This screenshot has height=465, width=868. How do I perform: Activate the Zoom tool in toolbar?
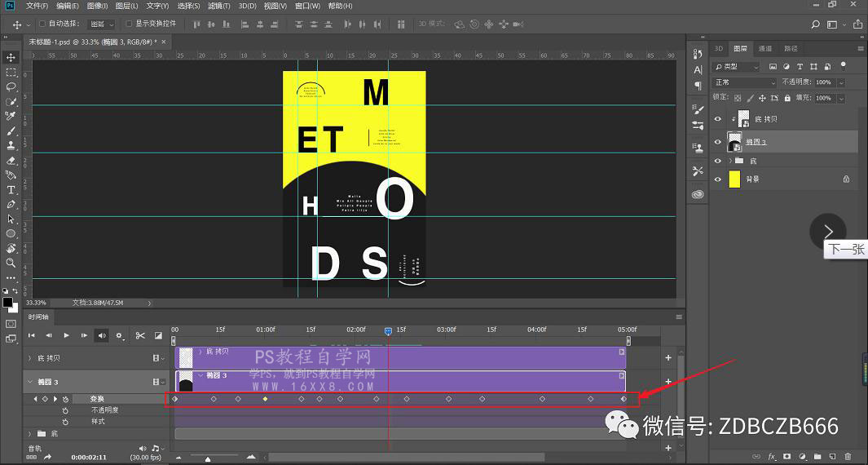(11, 263)
